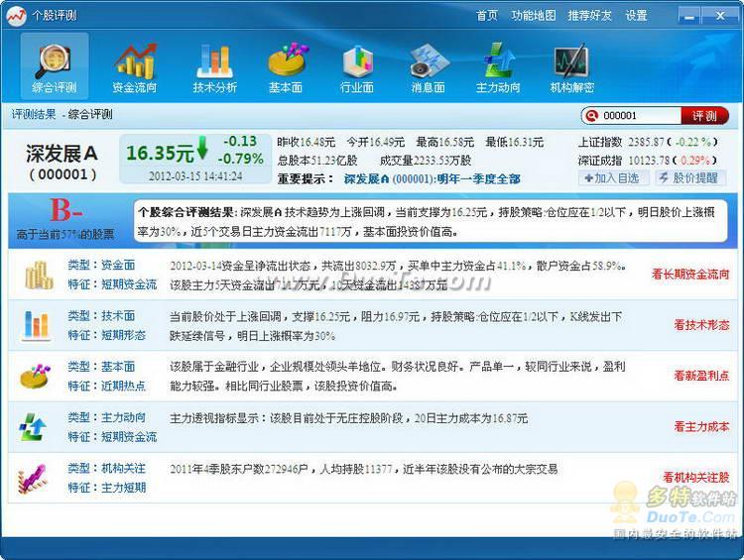Click the bar chart icon in 技术面 row
Viewport: 744px width, 560px height.
[36, 326]
